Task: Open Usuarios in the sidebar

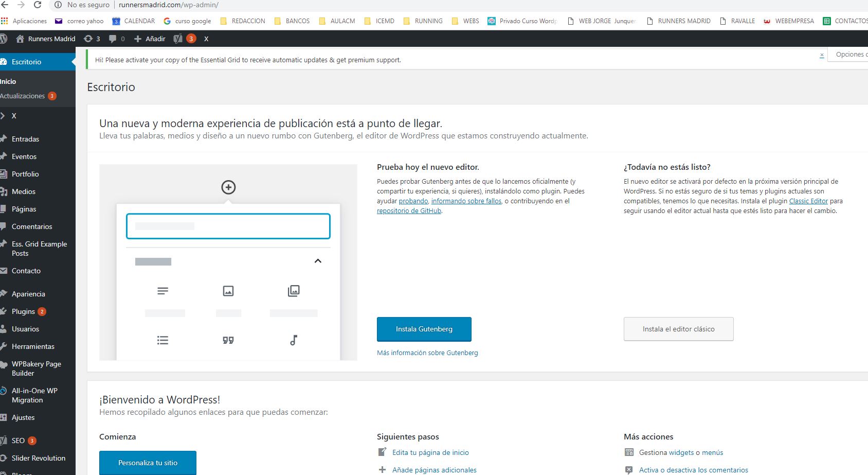Action: [38, 329]
